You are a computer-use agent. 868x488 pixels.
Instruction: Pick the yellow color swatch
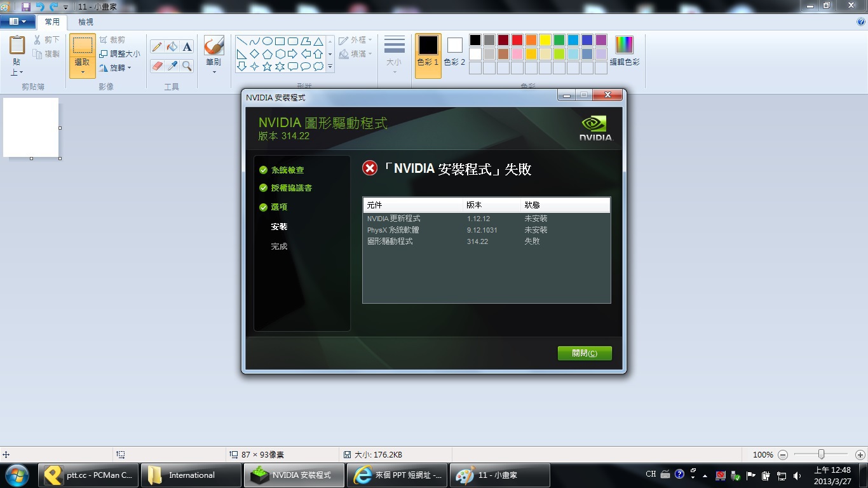pos(545,40)
